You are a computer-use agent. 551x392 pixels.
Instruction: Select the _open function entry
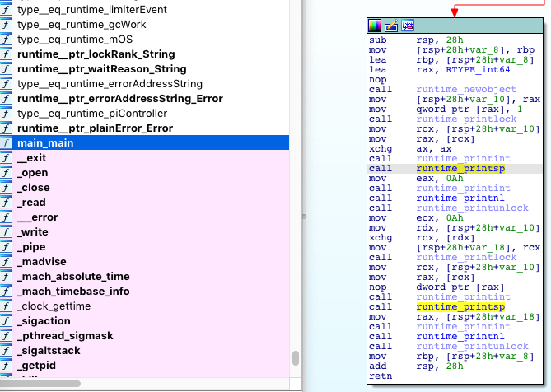pyautogui.click(x=144, y=172)
